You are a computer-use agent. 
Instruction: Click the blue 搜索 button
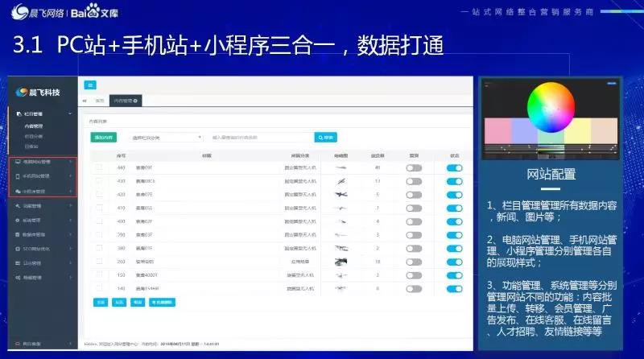click(x=325, y=138)
